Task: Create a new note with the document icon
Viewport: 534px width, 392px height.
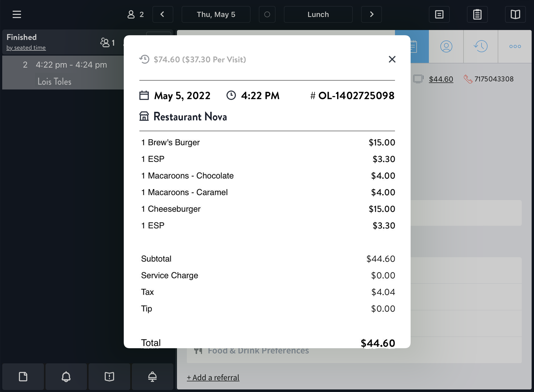Action: coord(23,377)
